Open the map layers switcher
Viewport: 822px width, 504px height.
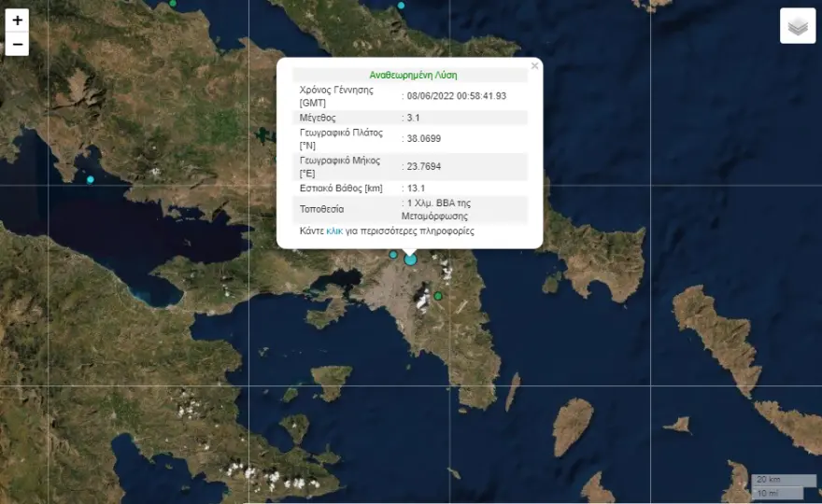tap(797, 26)
